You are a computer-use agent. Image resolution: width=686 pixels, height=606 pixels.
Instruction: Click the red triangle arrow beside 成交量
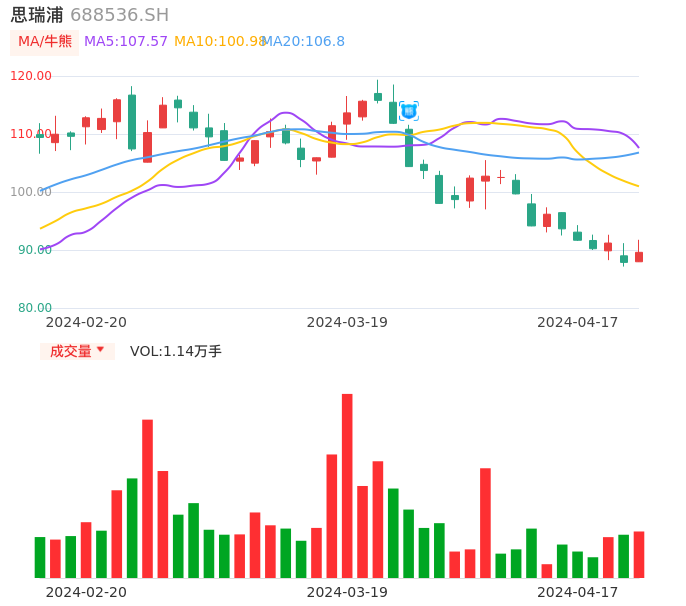click(x=100, y=350)
